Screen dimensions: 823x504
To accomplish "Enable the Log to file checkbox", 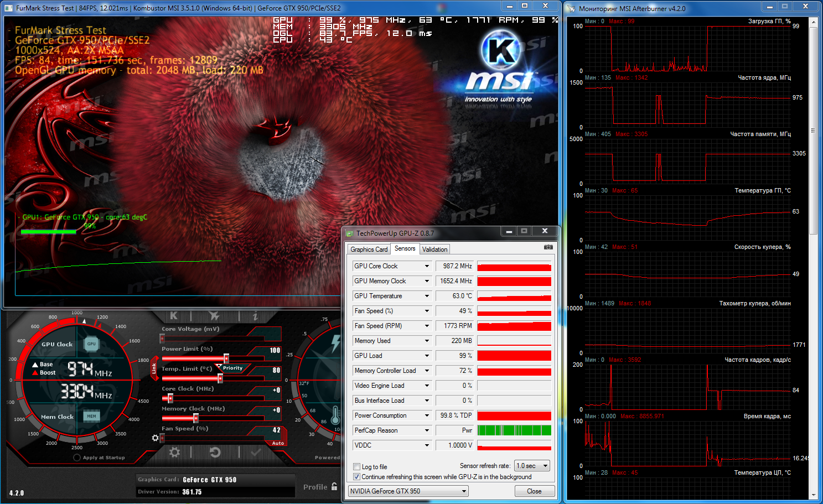I will click(357, 467).
